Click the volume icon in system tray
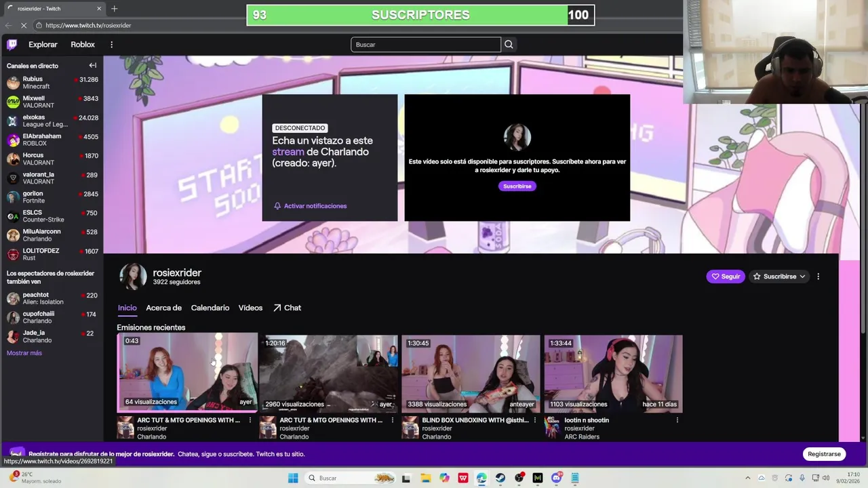Viewport: 868px width, 488px height. pyautogui.click(x=826, y=478)
